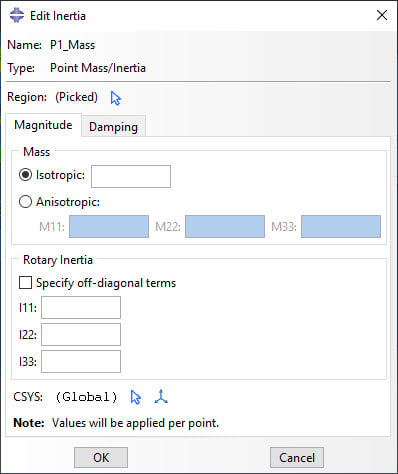
Task: Click the (Global) CSYS label
Action: pyautogui.click(x=86, y=397)
